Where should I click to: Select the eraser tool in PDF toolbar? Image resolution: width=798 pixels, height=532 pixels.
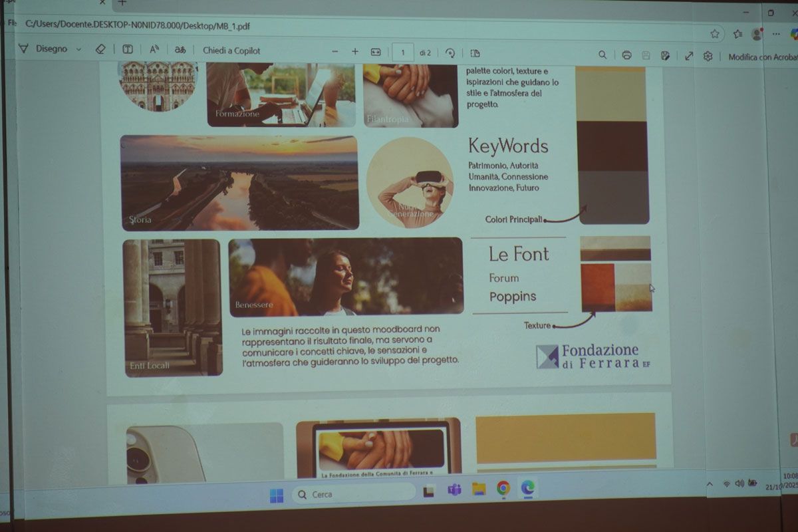coord(100,49)
